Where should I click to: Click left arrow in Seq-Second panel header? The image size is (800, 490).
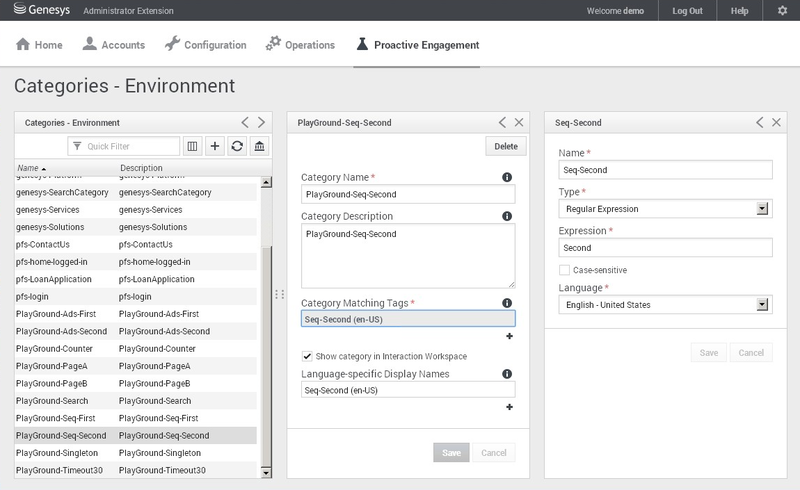760,122
